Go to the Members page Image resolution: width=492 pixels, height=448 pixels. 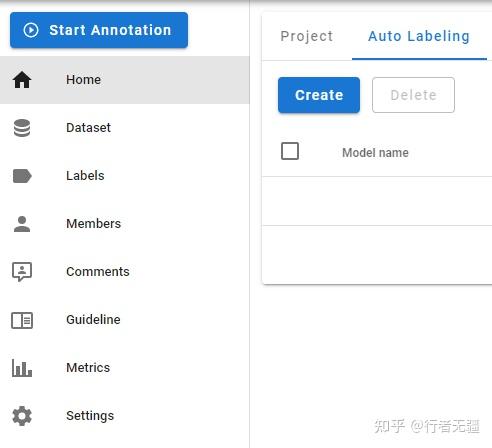click(x=125, y=224)
